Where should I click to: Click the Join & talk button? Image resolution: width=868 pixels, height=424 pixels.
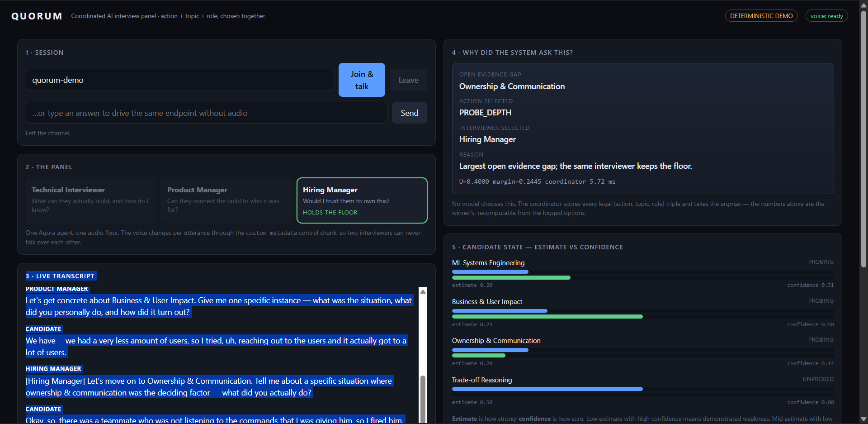pyautogui.click(x=362, y=80)
